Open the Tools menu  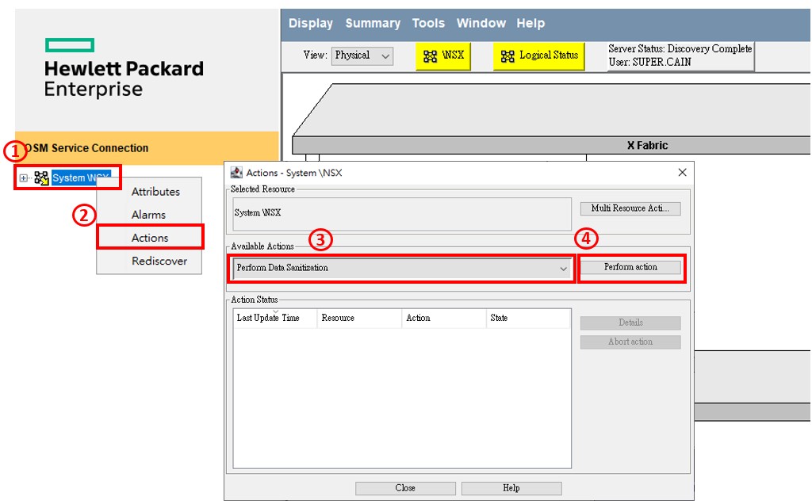428,23
